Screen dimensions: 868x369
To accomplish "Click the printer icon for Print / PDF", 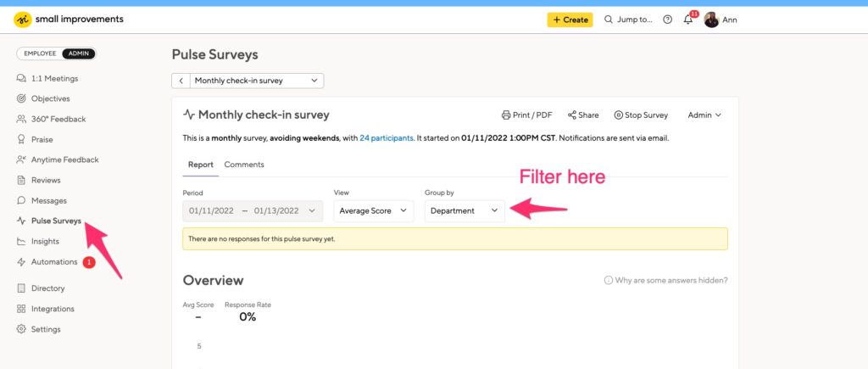I will (x=505, y=115).
